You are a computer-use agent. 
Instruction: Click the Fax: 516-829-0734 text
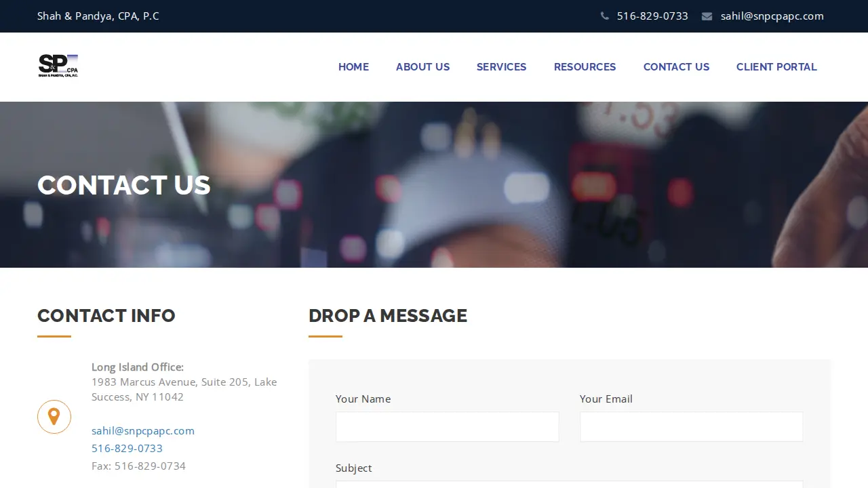[139, 466]
